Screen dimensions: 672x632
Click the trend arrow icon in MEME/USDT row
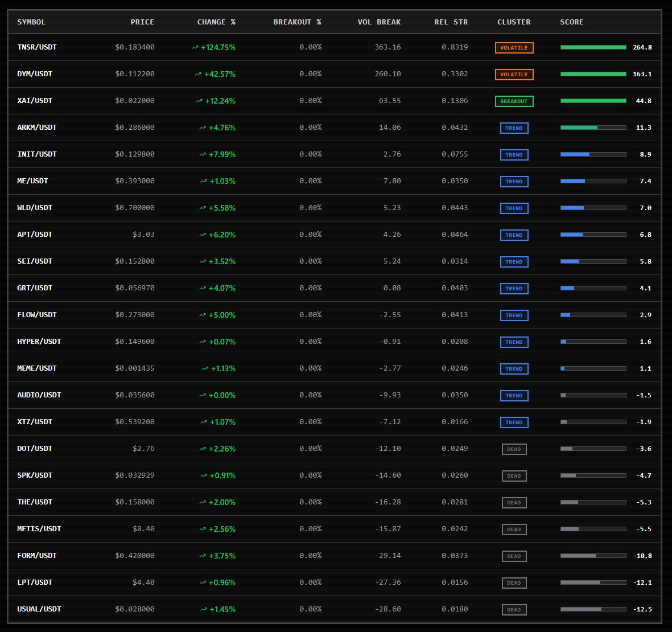(x=205, y=368)
